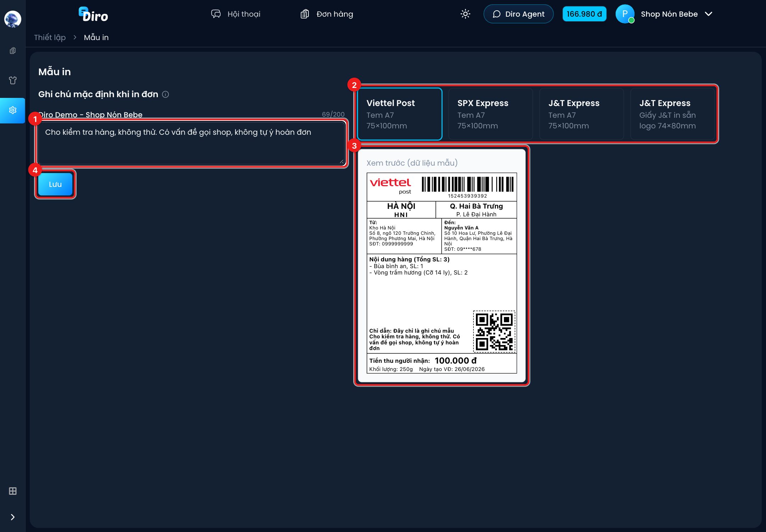Click the Diro robot avatar icon
The width and height of the screenshot is (766, 532).
pos(12,19)
